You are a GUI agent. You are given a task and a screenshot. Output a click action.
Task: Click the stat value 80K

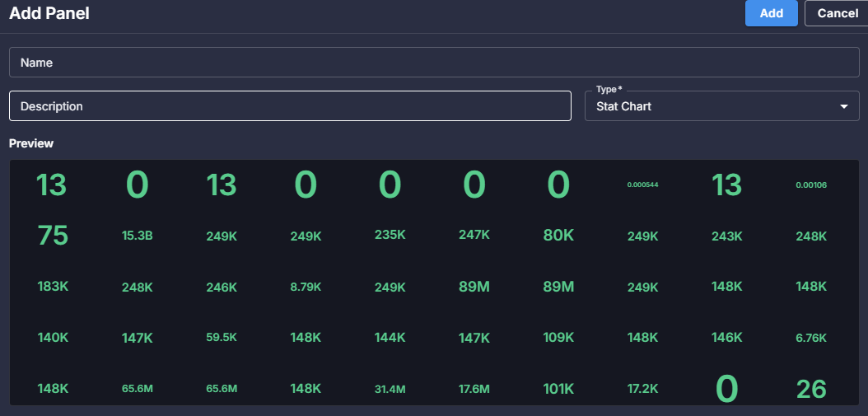(x=558, y=235)
